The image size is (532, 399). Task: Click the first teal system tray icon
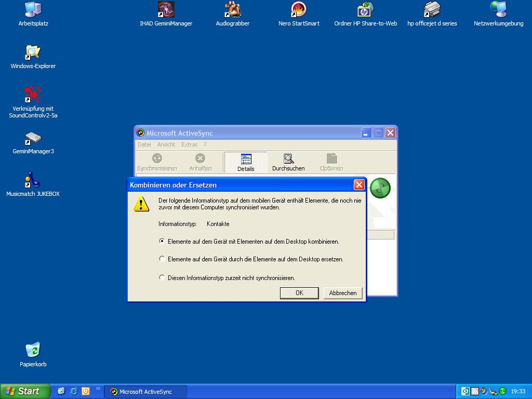pos(465,391)
